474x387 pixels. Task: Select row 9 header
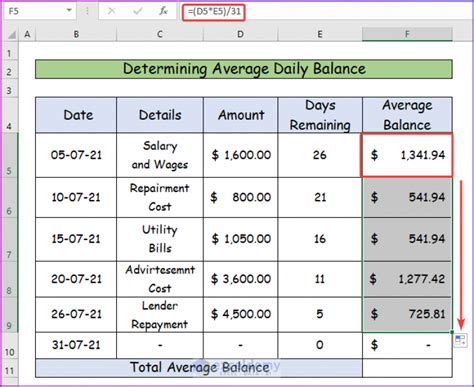click(9, 314)
